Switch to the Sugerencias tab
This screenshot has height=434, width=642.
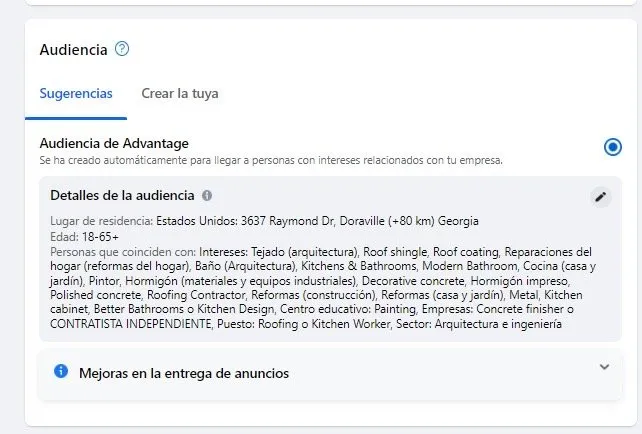tap(76, 94)
